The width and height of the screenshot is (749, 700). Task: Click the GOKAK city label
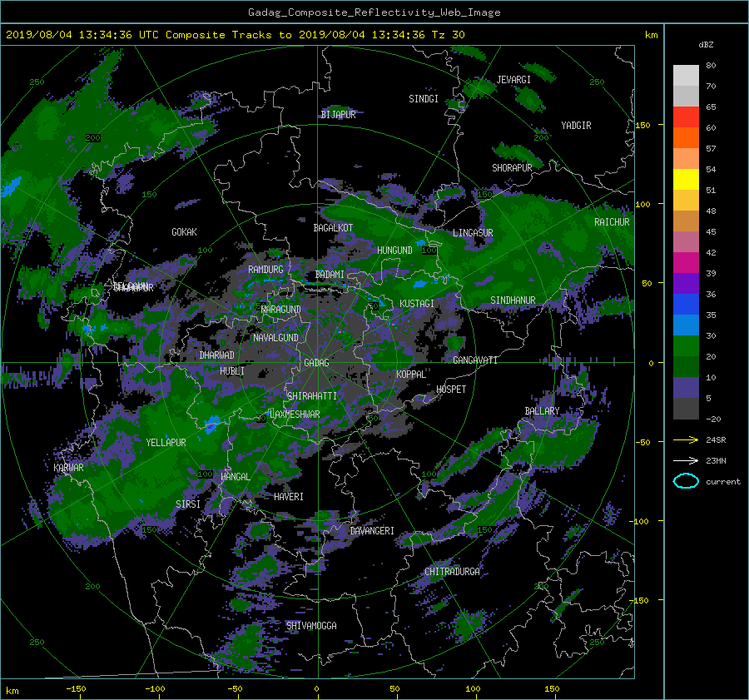point(185,232)
